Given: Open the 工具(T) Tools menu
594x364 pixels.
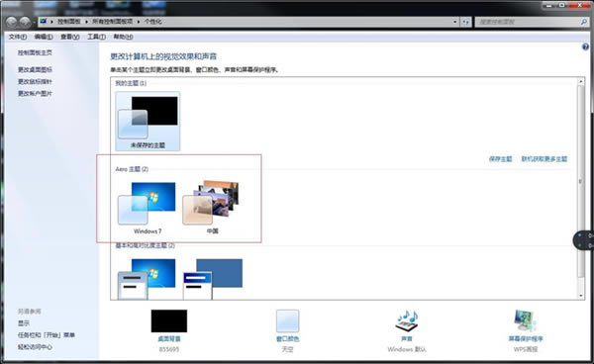Looking at the screenshot, I should tap(97, 37).
